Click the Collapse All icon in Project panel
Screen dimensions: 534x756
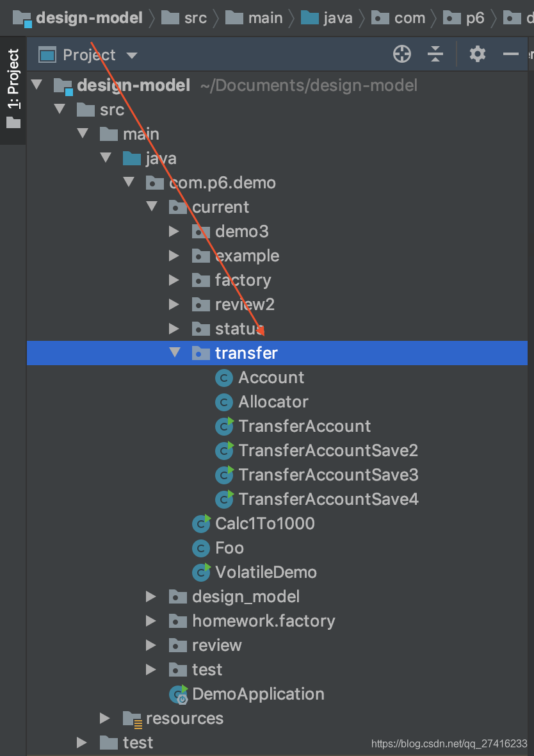coord(435,54)
